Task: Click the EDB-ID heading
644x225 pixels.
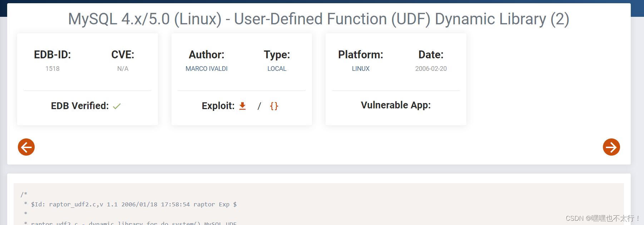Action: pyautogui.click(x=53, y=55)
